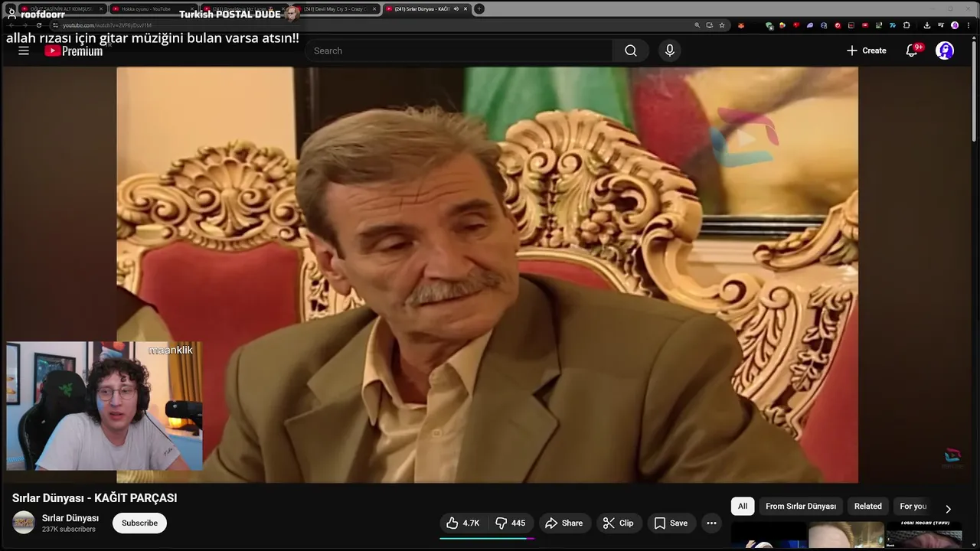Open the browser downloads icon
Viewport: 980px width, 551px height.
coord(927,25)
